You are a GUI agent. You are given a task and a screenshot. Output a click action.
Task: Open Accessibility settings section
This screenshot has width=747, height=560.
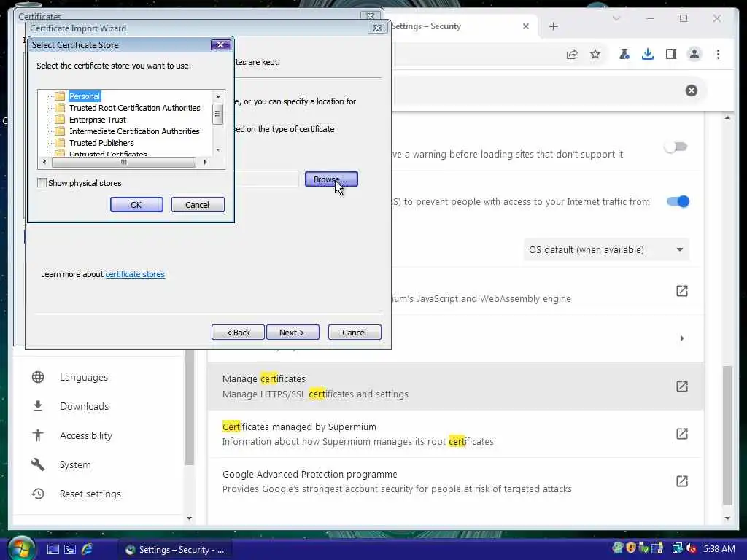86,435
